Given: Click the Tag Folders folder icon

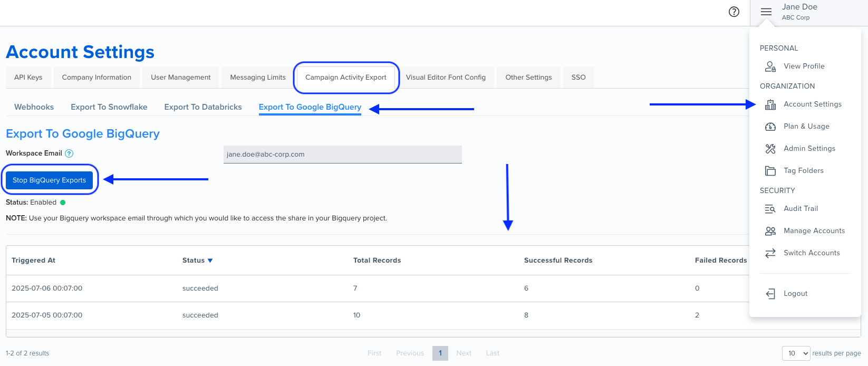Looking at the screenshot, I should (x=770, y=171).
